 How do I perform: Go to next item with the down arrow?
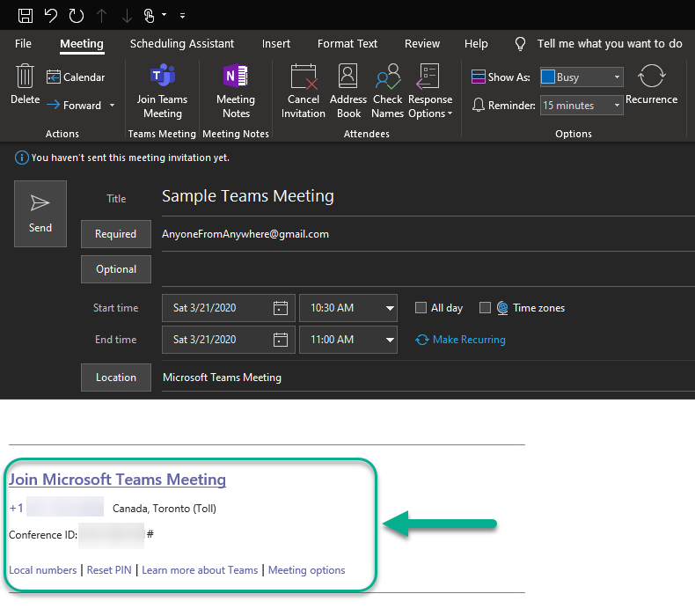coord(127,16)
